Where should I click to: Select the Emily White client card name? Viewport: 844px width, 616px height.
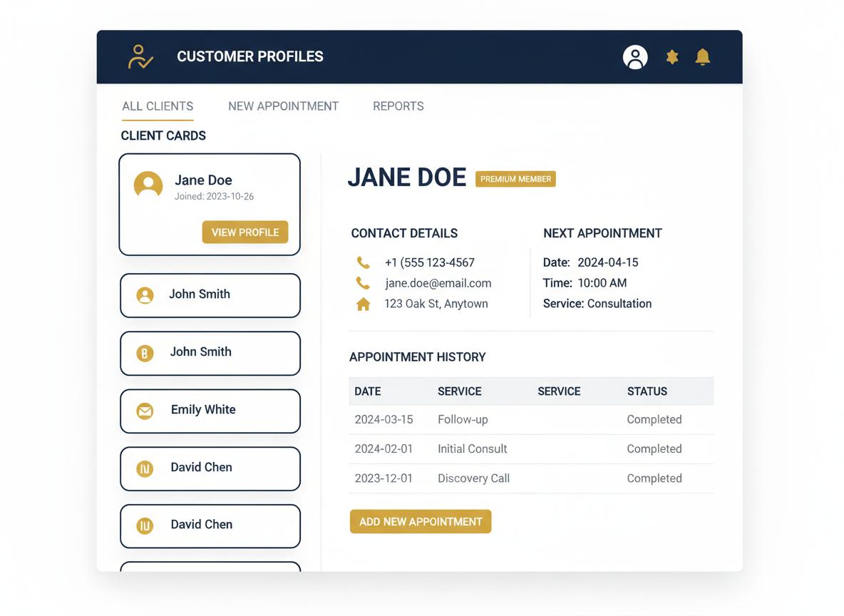click(x=203, y=409)
